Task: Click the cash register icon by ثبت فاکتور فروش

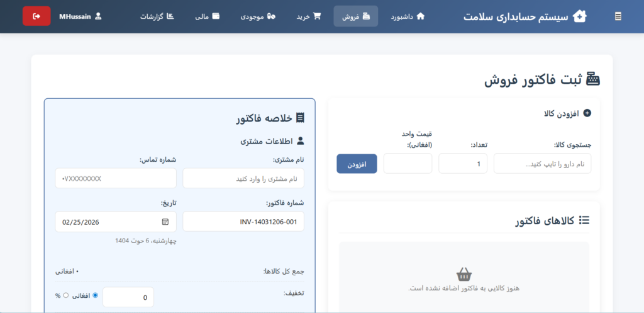Action: 592,79
